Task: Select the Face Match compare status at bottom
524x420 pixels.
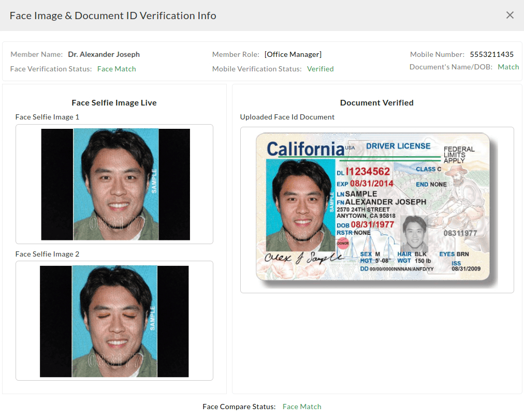Action: (x=302, y=407)
